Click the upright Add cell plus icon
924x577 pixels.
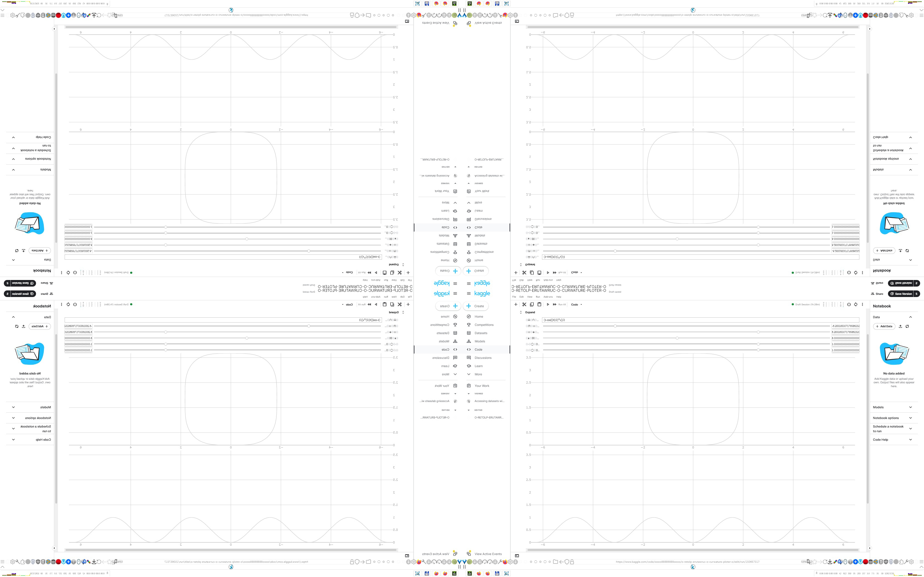coord(516,304)
